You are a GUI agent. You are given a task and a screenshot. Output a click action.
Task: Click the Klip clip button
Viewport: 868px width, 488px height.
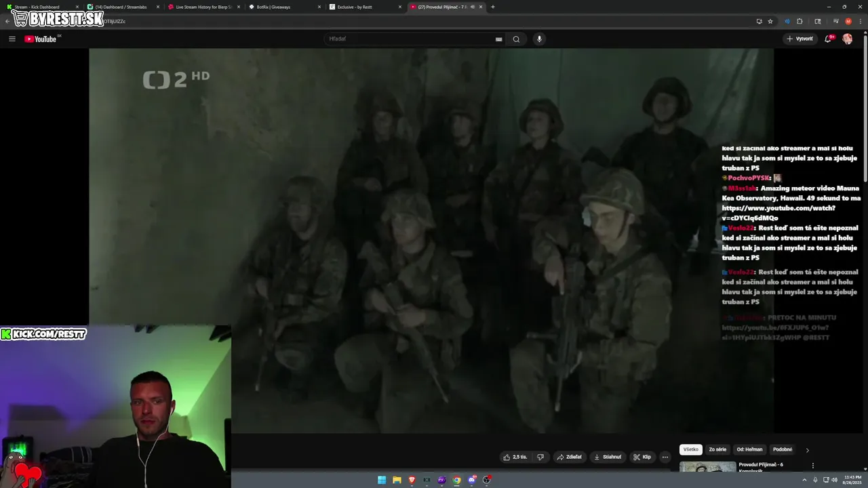pos(642,457)
